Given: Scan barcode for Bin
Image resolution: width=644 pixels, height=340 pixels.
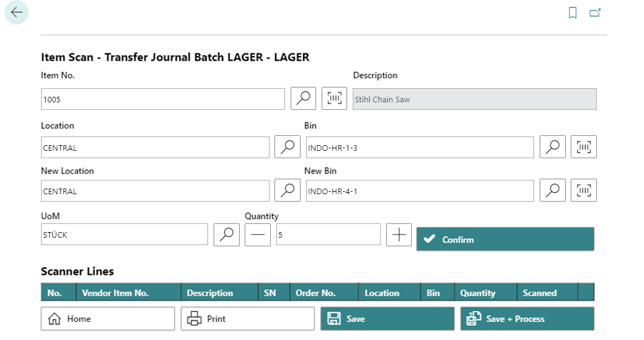Looking at the screenshot, I should click(584, 147).
